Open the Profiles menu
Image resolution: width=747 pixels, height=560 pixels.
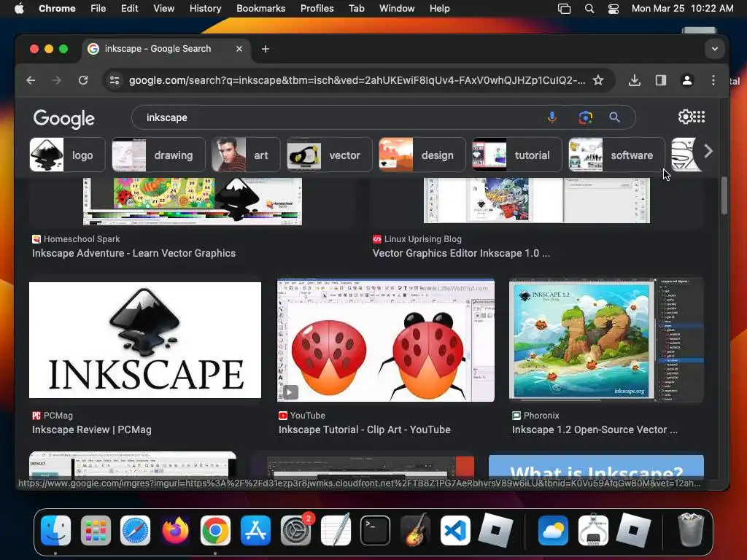(317, 9)
